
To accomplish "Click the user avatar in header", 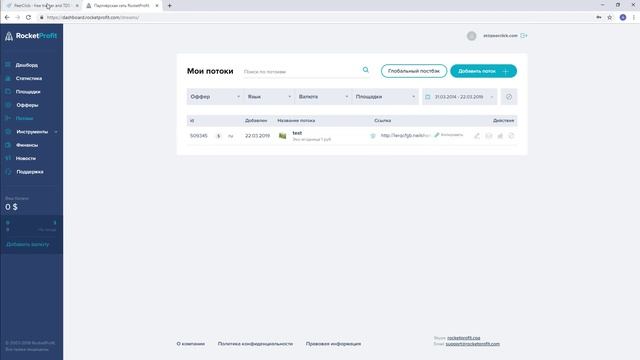I will 471,36.
